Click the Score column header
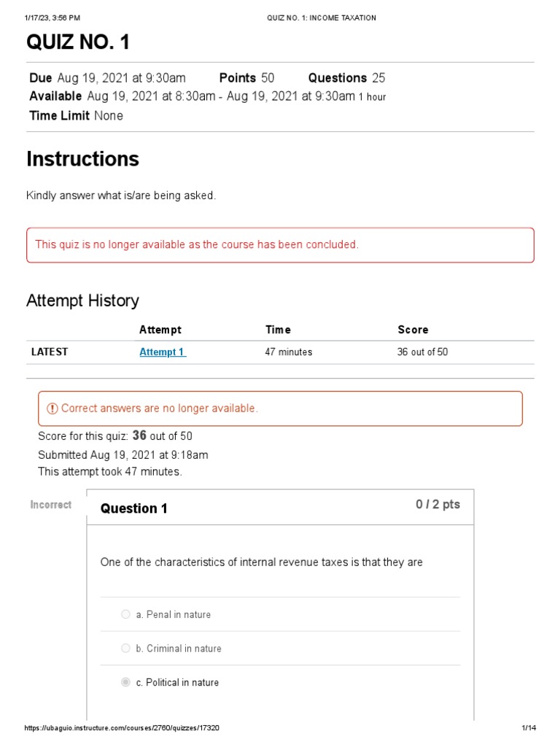Screen dimensions: 560x747 [x=413, y=330]
